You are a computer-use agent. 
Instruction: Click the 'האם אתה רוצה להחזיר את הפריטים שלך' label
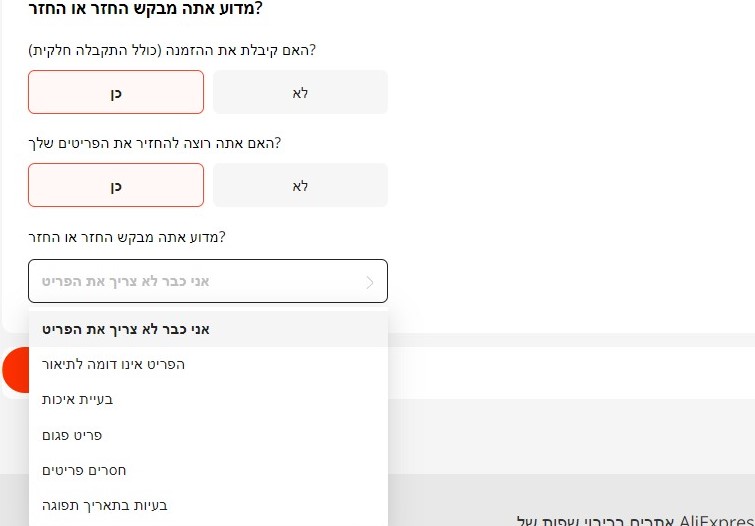coord(155,143)
